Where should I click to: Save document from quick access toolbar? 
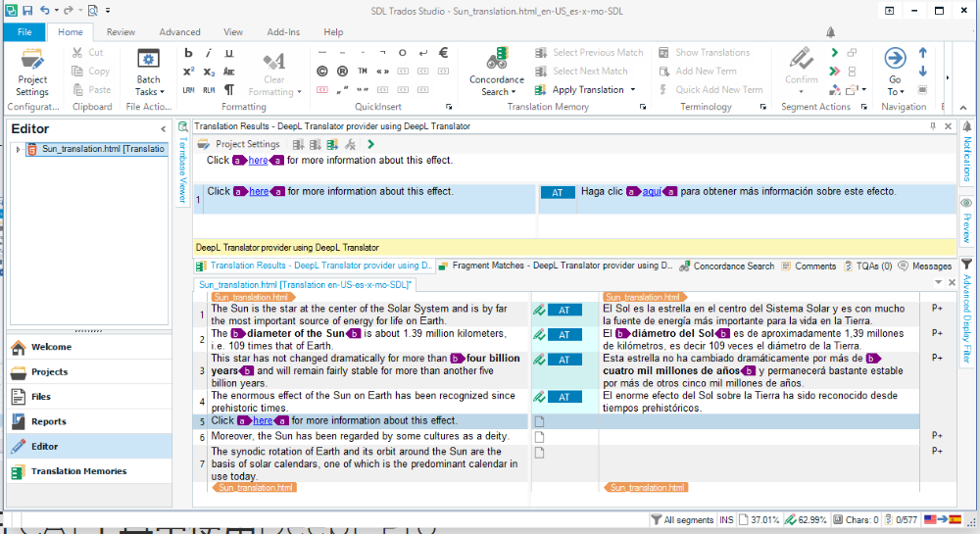(27, 11)
